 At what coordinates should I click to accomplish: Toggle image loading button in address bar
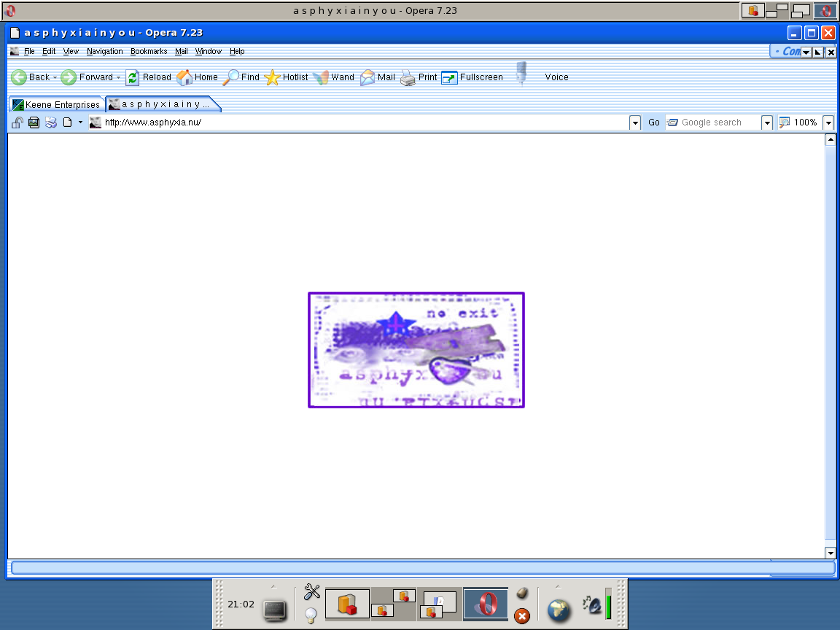pyautogui.click(x=34, y=122)
